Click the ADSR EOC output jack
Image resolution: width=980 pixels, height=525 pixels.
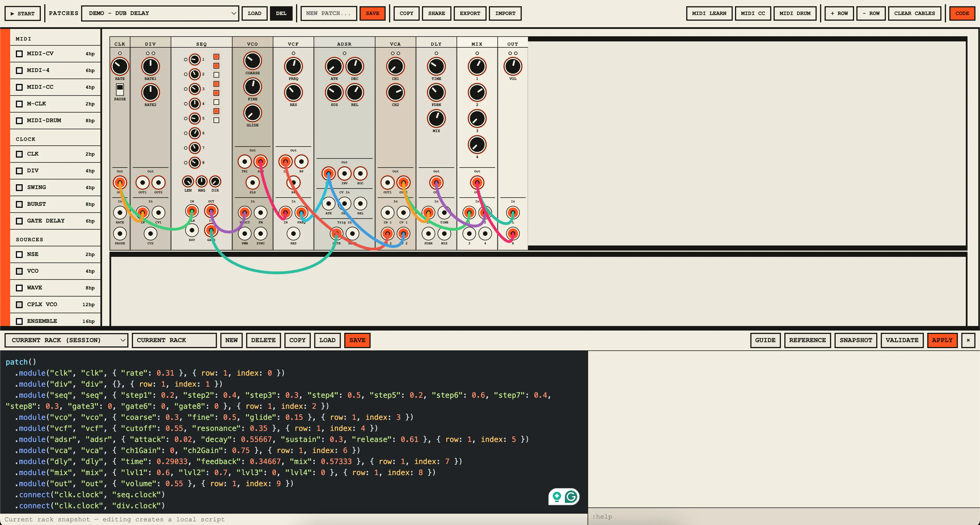[x=360, y=173]
